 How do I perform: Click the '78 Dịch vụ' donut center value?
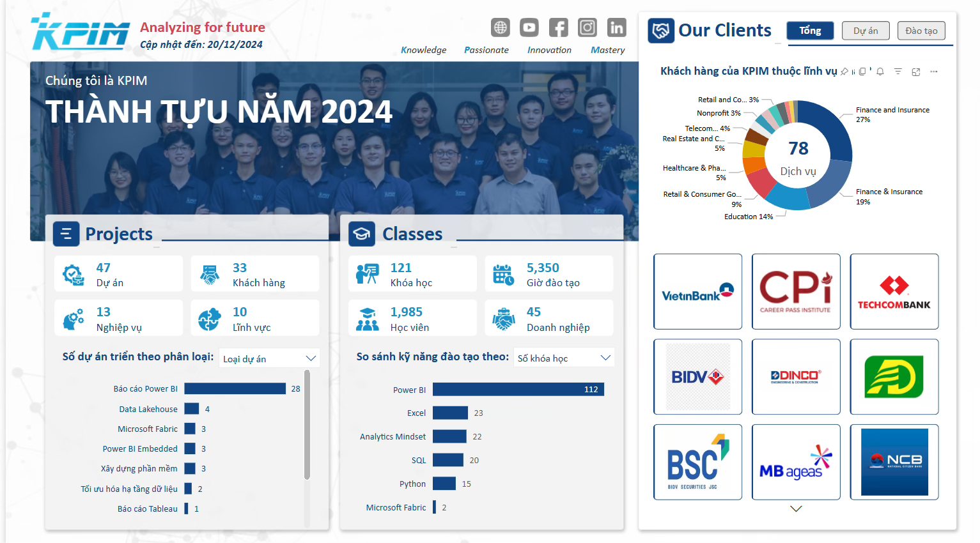798,158
